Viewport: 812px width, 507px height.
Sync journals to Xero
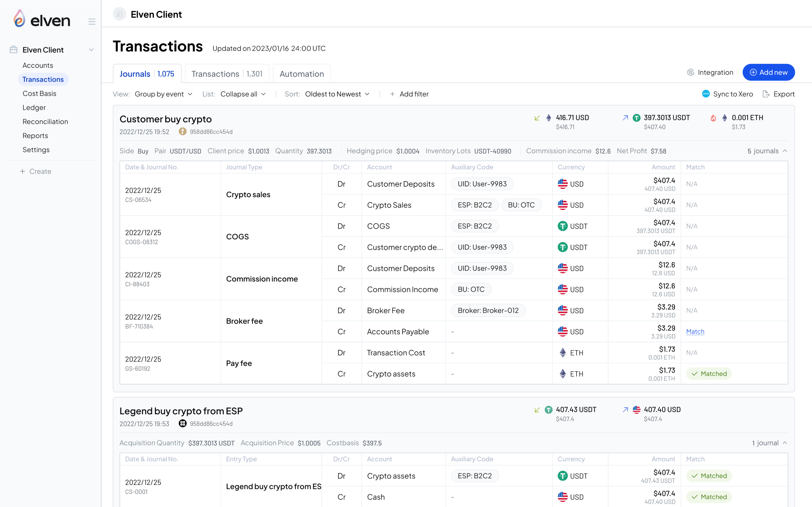coord(727,94)
